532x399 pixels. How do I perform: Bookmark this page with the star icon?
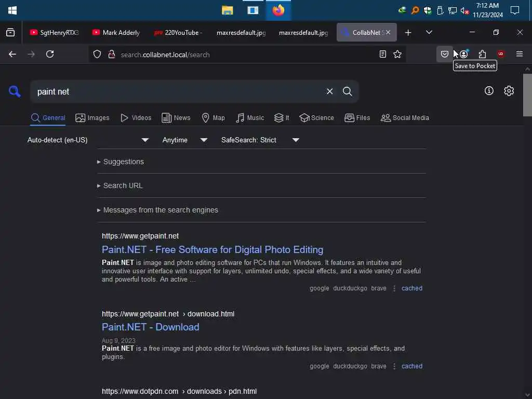(x=397, y=54)
